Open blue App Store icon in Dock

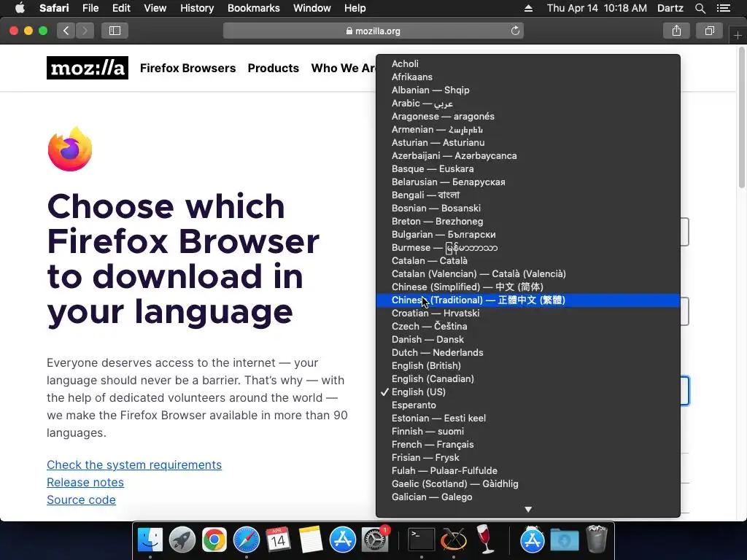coord(343,540)
